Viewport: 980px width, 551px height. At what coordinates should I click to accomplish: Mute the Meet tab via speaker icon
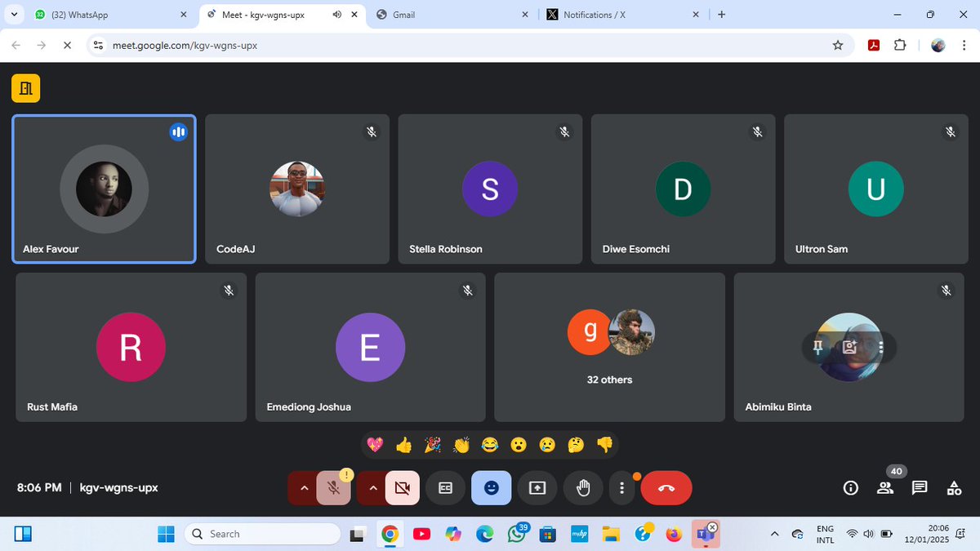point(337,15)
